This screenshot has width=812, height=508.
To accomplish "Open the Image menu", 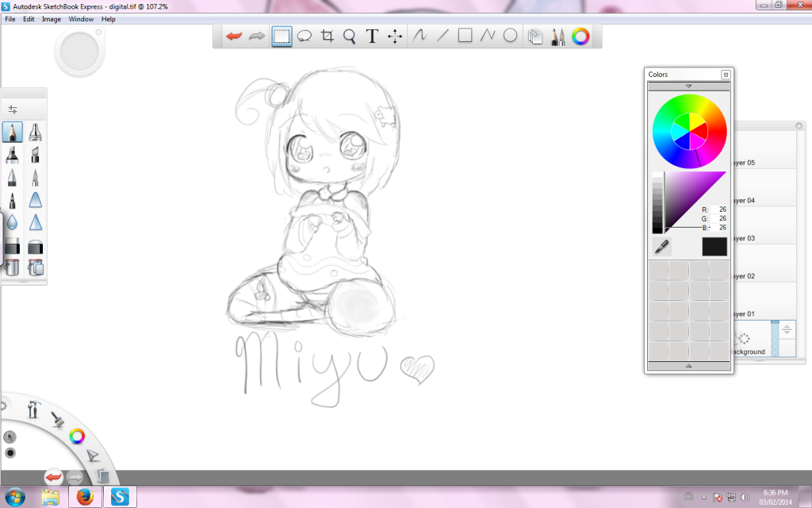I will [52, 19].
